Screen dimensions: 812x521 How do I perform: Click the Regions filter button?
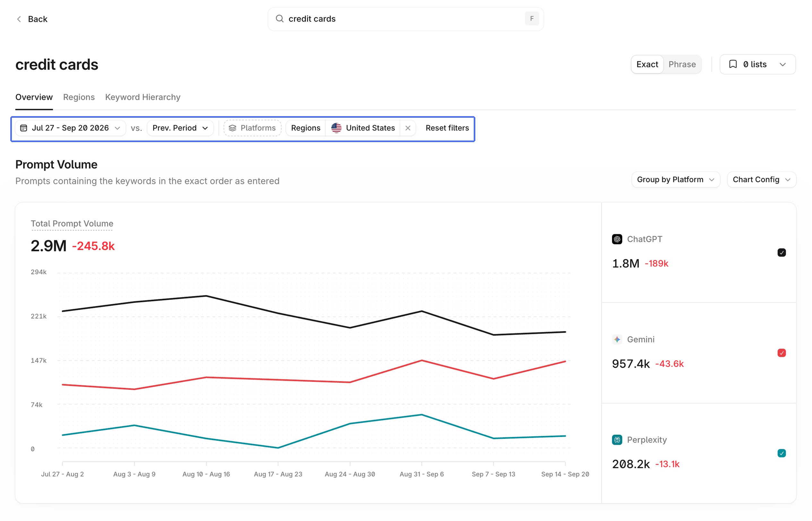[x=306, y=128]
